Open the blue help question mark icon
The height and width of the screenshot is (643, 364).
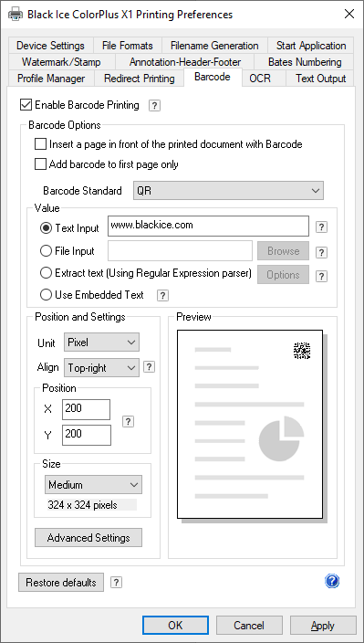pyautogui.click(x=332, y=581)
